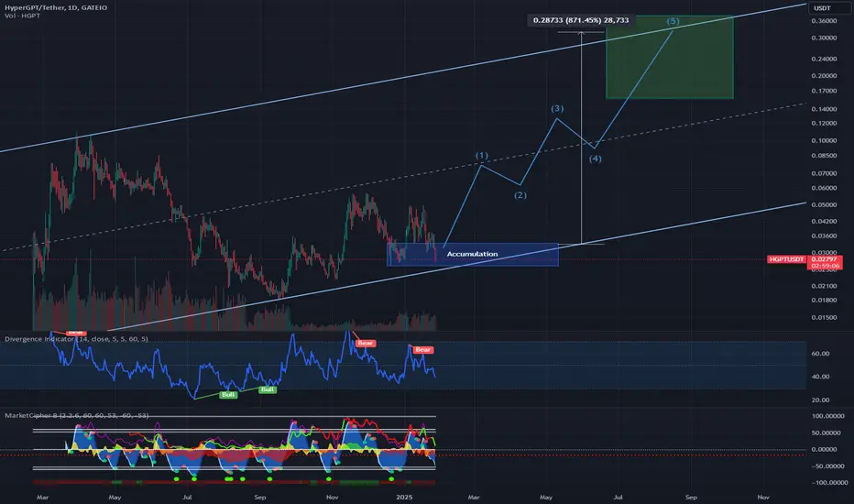Click the right Bull divergence label
This screenshot has height=504, width=854.
pos(268,389)
